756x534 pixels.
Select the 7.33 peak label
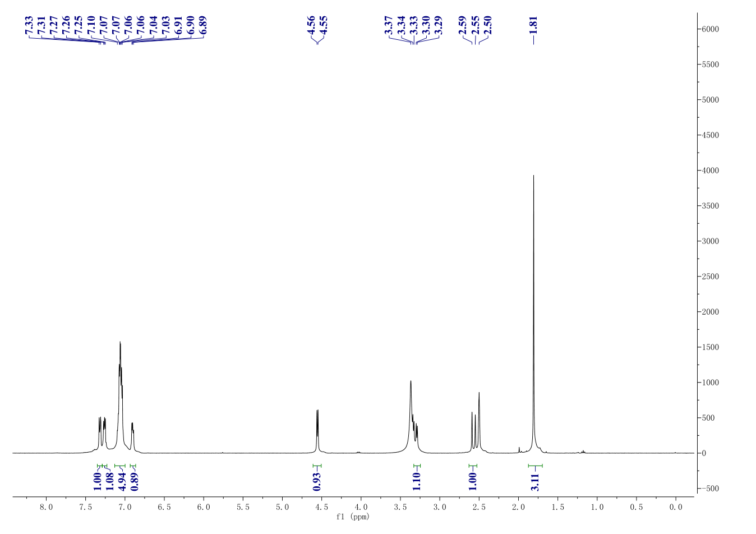pyautogui.click(x=29, y=26)
